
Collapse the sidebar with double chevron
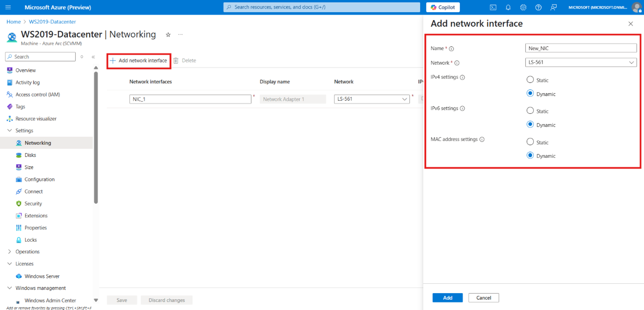click(x=93, y=57)
